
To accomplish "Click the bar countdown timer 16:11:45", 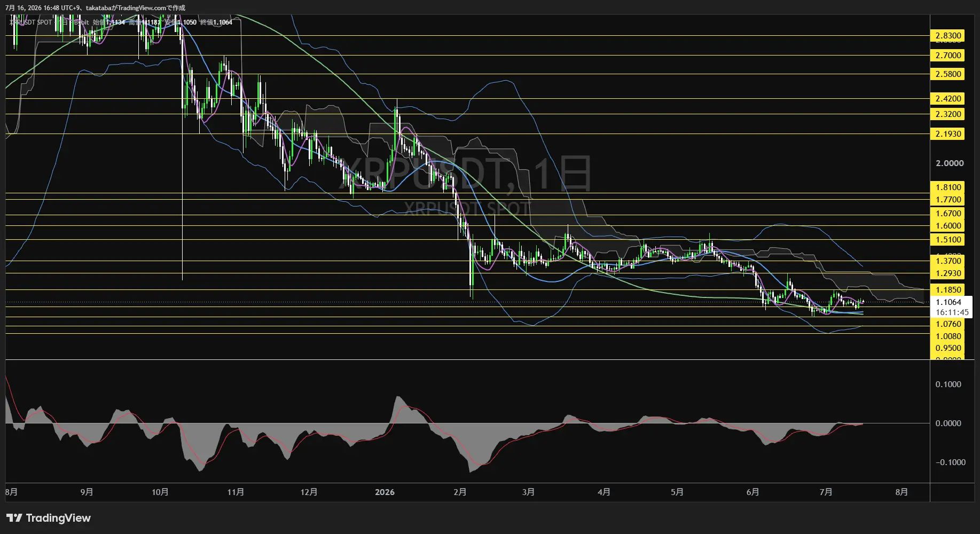I will tap(952, 312).
